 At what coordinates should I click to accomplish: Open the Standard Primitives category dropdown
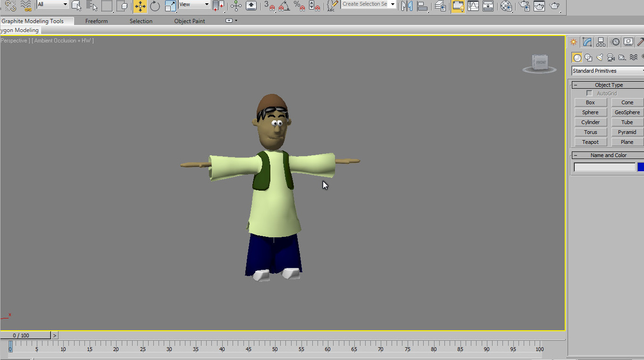[x=608, y=71]
